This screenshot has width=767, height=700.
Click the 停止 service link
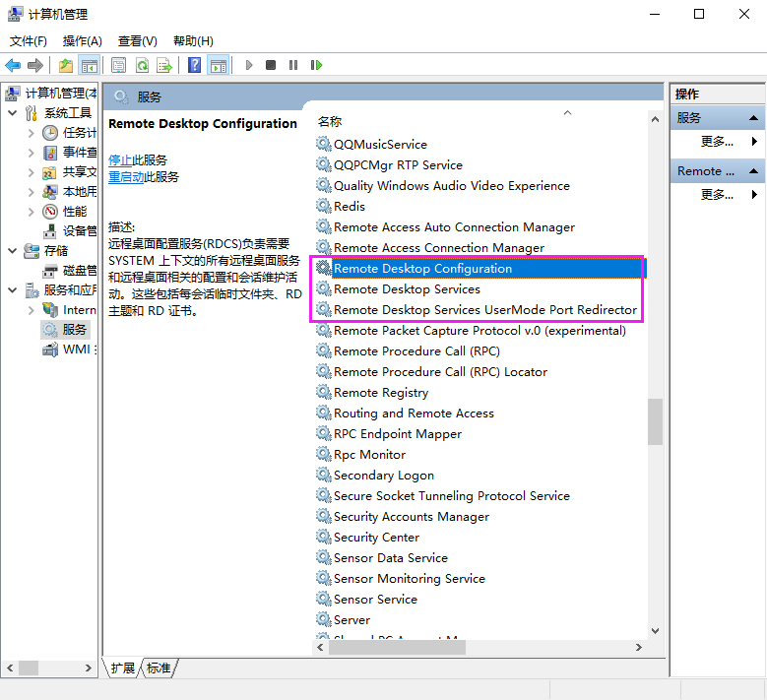[x=120, y=159]
